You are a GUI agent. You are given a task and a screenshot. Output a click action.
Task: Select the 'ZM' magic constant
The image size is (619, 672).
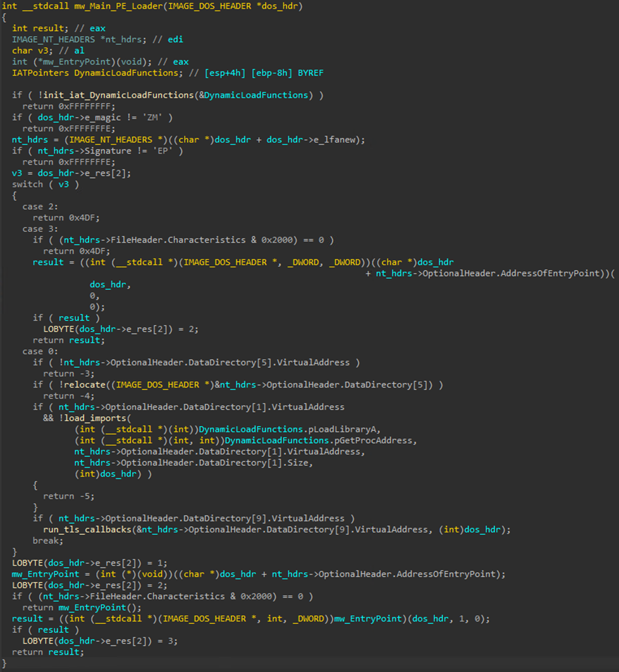(x=162, y=117)
